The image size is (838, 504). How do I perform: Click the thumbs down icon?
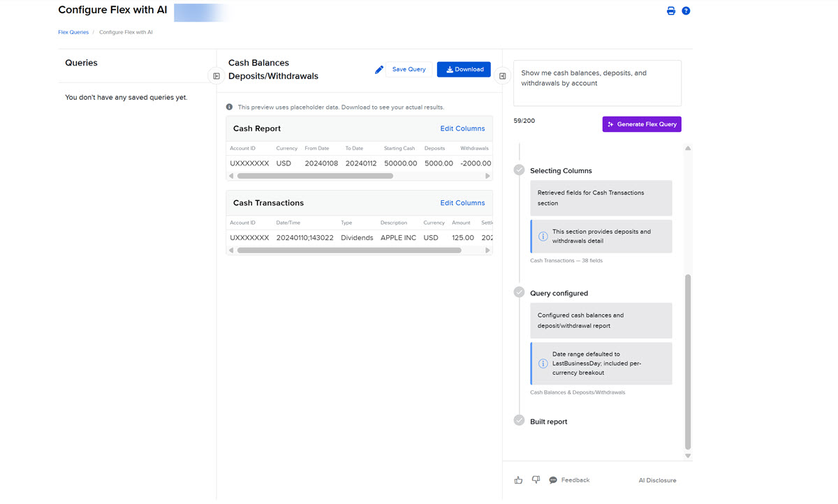[536, 480]
